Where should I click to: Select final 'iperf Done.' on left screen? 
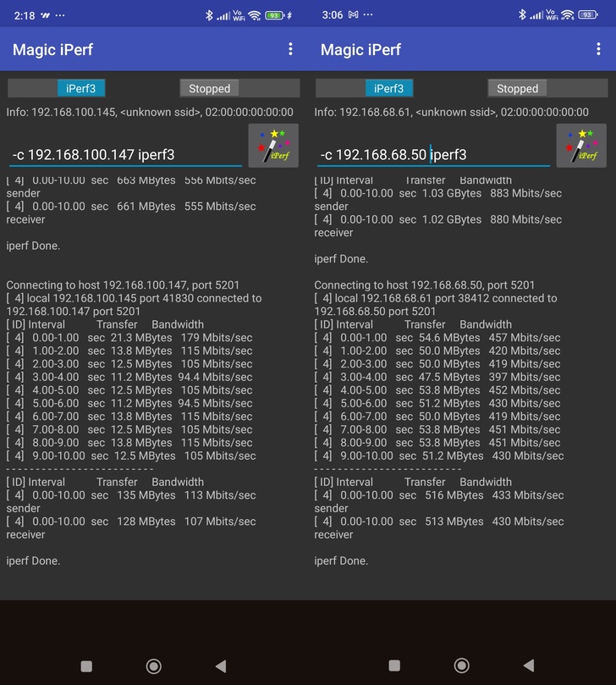[33, 561]
